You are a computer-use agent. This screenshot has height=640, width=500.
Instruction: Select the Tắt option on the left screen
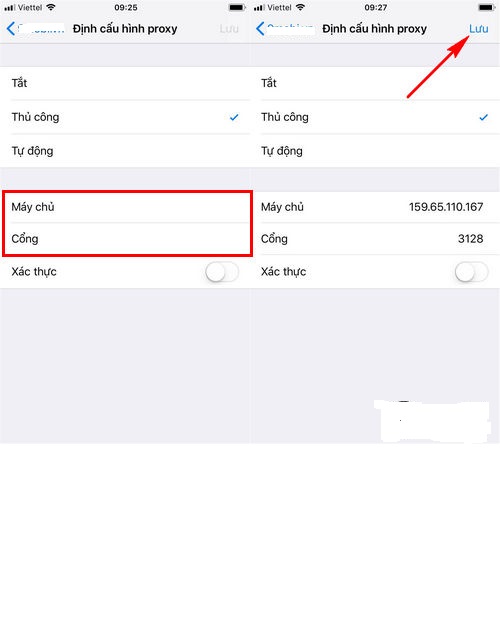125,83
